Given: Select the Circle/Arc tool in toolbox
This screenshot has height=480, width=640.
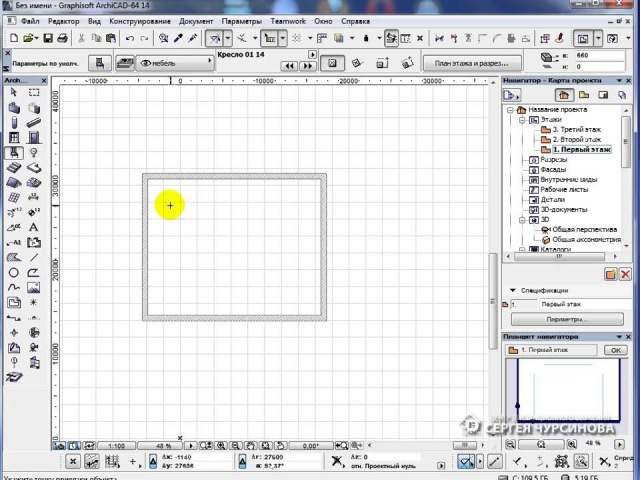Looking at the screenshot, I should point(14,273).
